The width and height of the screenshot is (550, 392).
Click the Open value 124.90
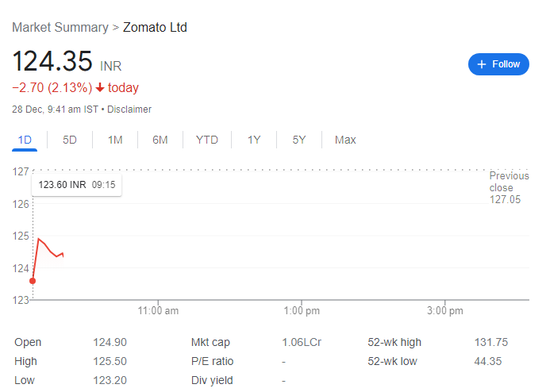click(110, 342)
